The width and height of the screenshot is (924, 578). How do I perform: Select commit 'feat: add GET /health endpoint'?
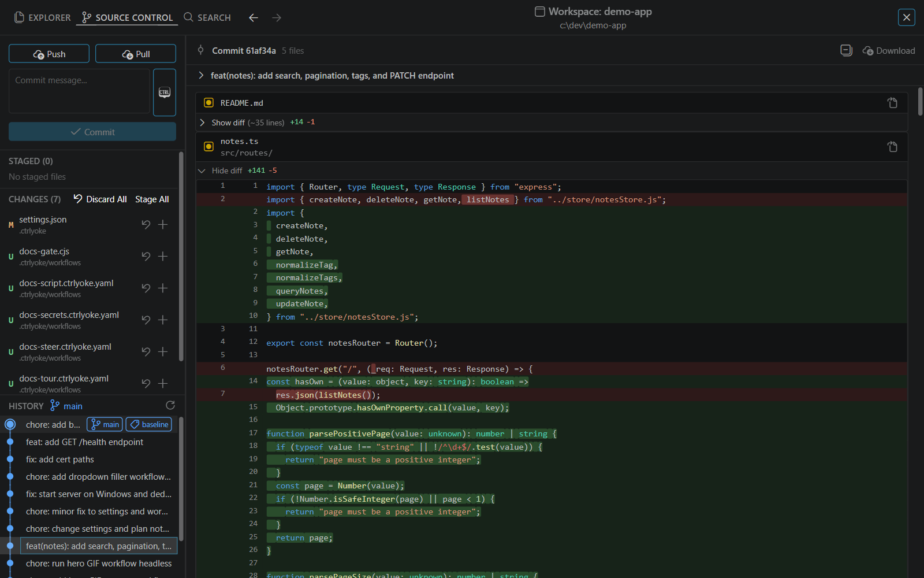[x=84, y=442]
